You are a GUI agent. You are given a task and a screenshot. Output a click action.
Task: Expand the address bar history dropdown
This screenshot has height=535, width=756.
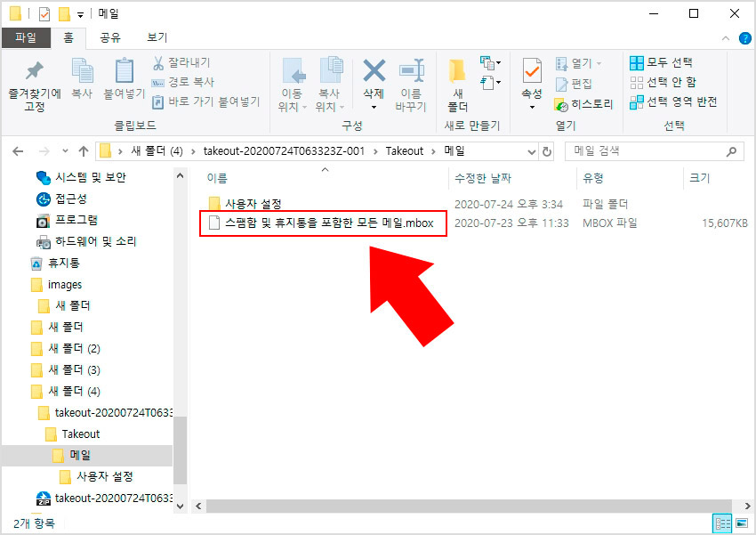(x=531, y=152)
